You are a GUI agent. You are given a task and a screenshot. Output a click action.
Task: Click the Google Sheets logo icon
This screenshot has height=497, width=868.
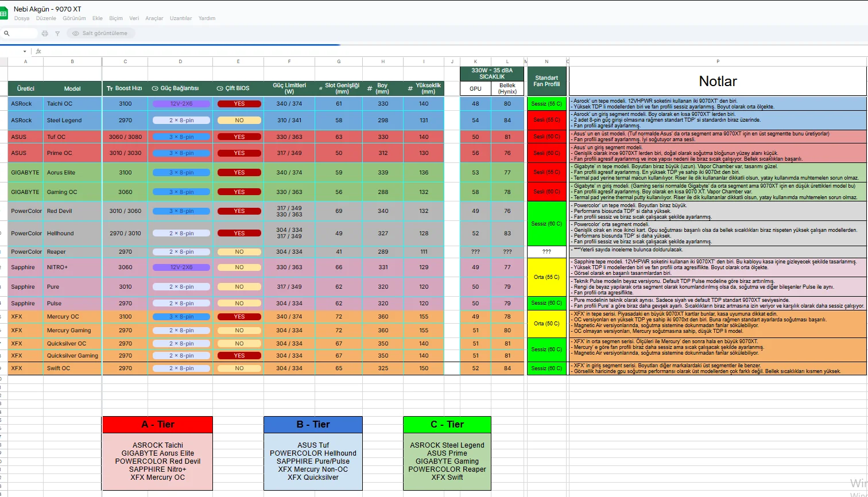coord(3,13)
